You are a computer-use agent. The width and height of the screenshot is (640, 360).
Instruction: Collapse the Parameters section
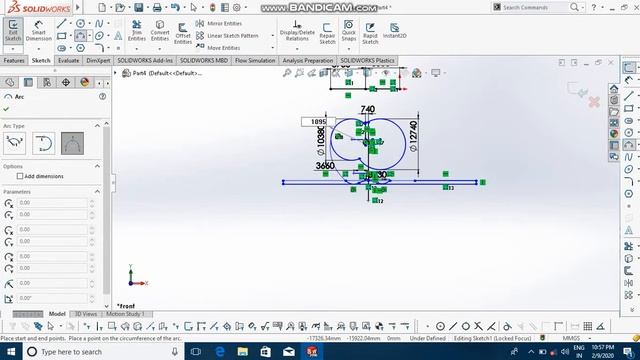point(97,191)
